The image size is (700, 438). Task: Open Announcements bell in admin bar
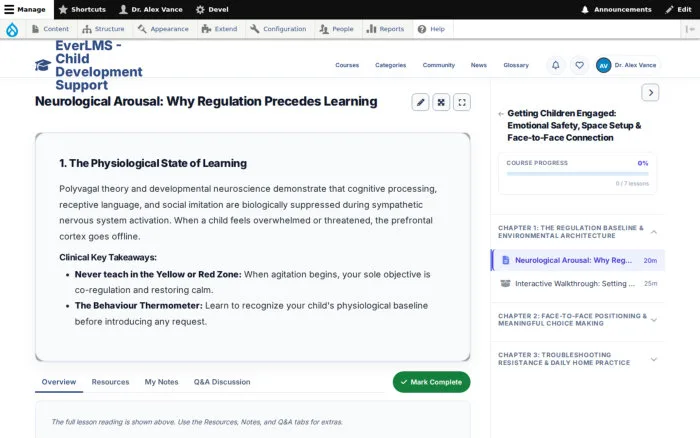click(616, 9)
